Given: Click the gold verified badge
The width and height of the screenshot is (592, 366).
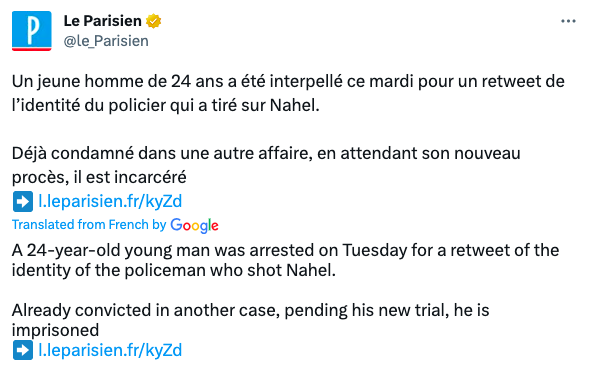Looking at the screenshot, I should tap(153, 21).
